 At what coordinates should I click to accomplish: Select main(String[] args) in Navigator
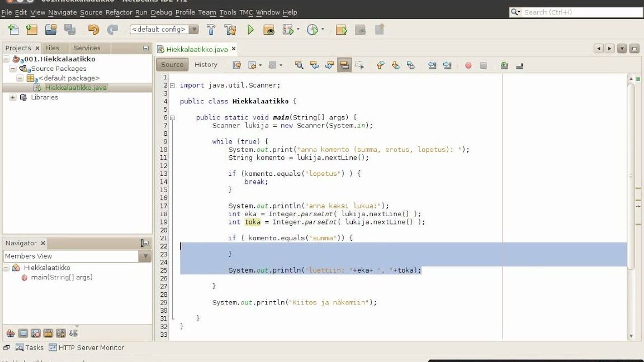tap(61, 278)
